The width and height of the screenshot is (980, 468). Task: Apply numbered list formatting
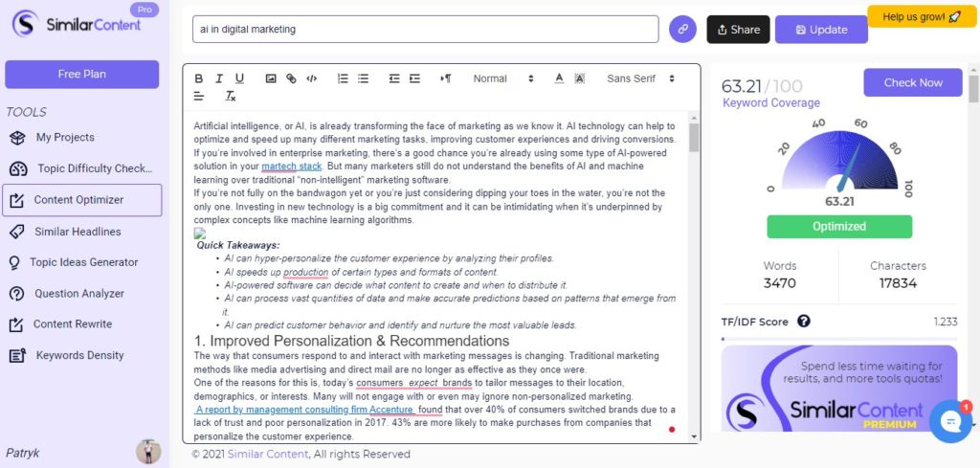(343, 78)
